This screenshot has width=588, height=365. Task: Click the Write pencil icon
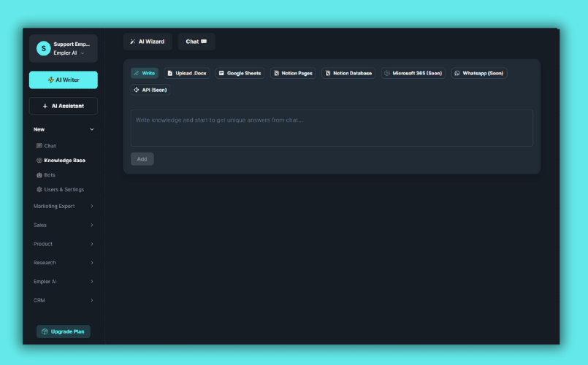pos(137,73)
